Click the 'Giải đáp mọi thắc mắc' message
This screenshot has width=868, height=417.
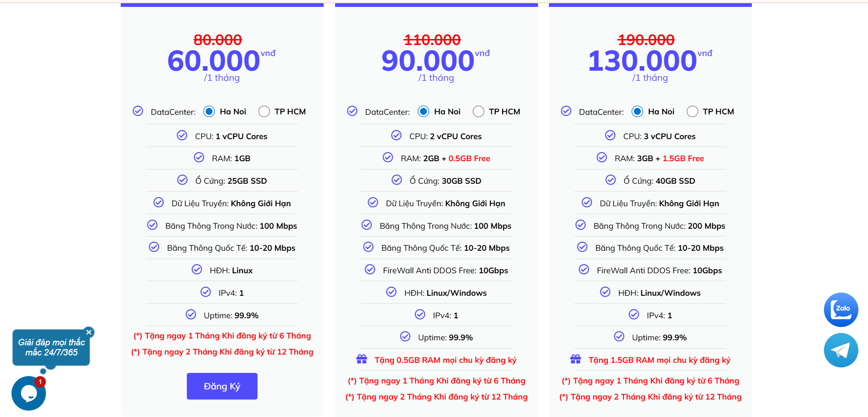(x=51, y=348)
